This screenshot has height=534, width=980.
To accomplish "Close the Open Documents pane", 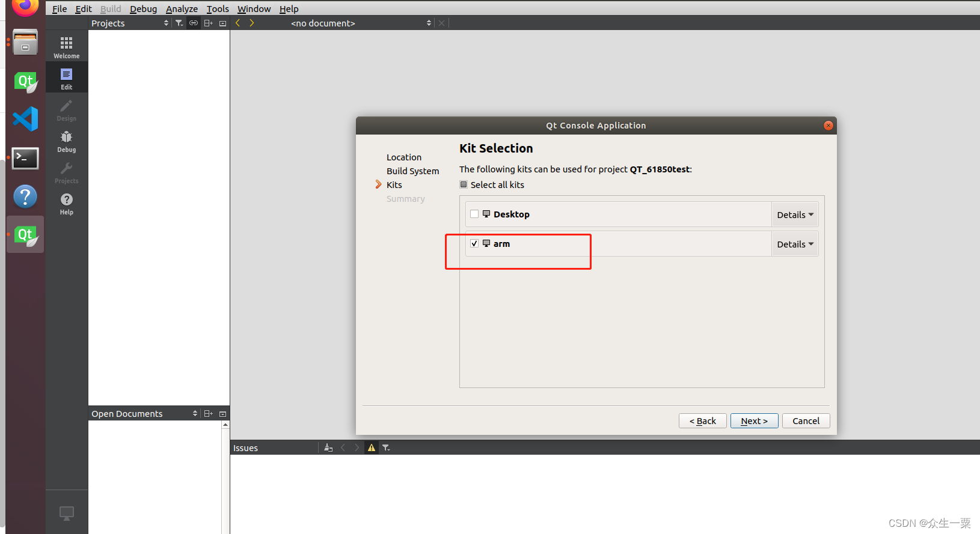I will 223,413.
